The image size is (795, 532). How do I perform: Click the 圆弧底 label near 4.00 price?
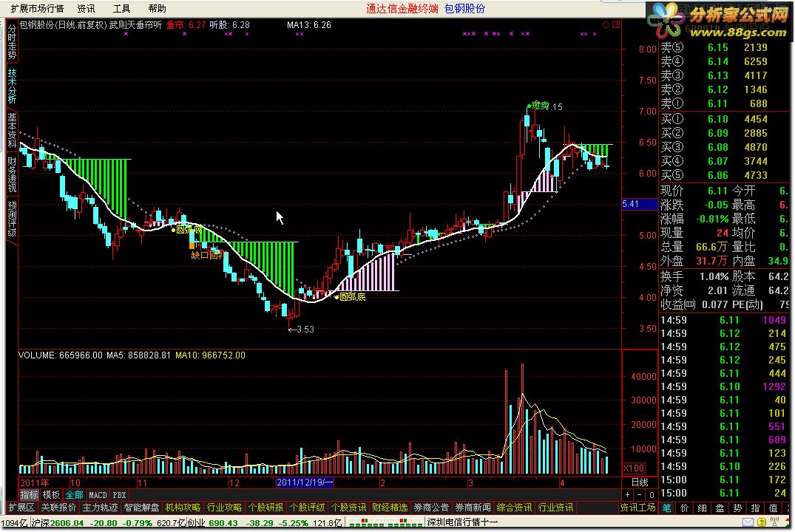352,297
